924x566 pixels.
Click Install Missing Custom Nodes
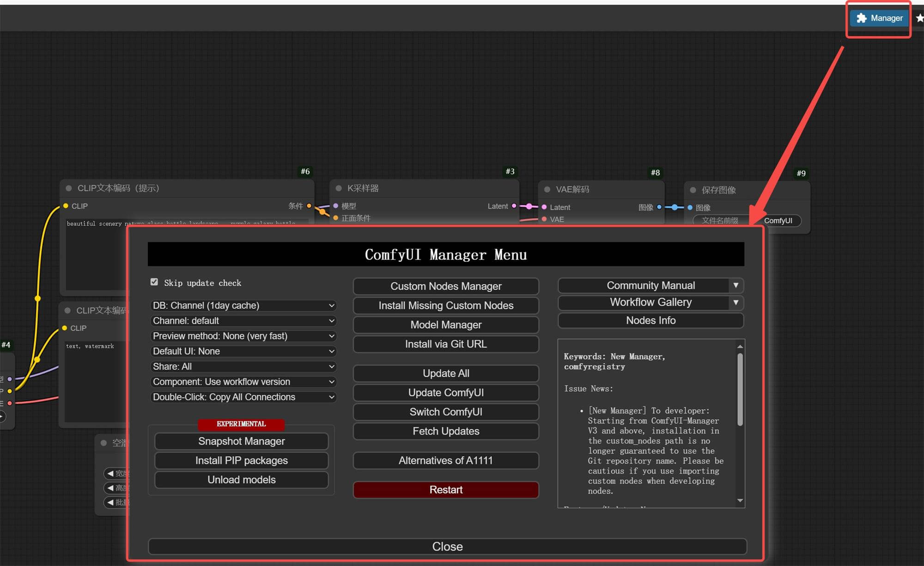(446, 306)
